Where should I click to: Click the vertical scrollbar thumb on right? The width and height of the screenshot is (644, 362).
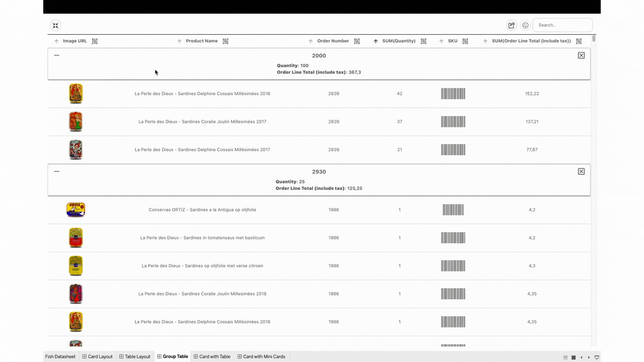594,39
